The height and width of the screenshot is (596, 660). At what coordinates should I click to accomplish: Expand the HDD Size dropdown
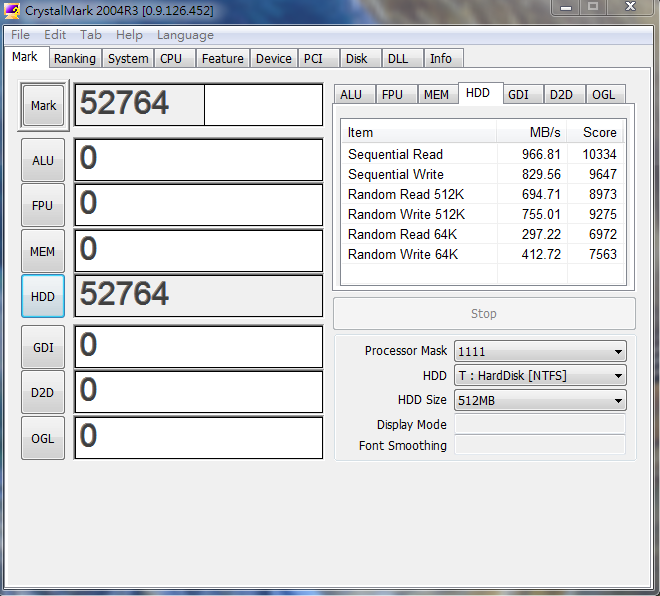tap(540, 401)
